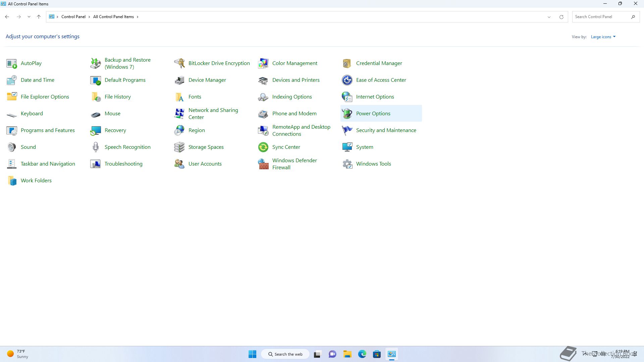Click the Recovery icon

click(x=96, y=130)
